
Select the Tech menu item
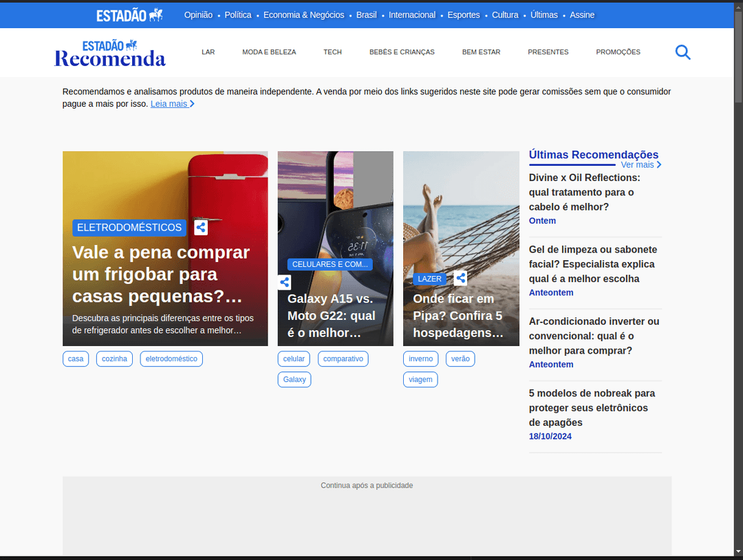click(x=332, y=52)
